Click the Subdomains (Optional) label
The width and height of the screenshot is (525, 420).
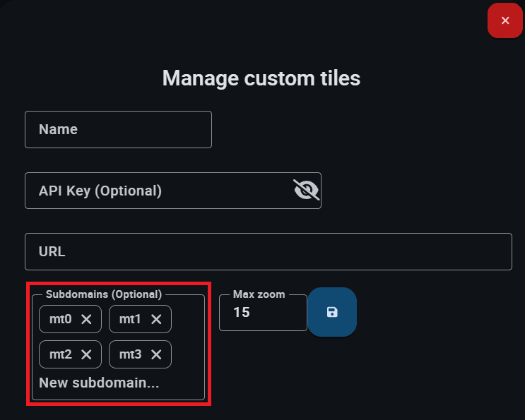(x=104, y=294)
